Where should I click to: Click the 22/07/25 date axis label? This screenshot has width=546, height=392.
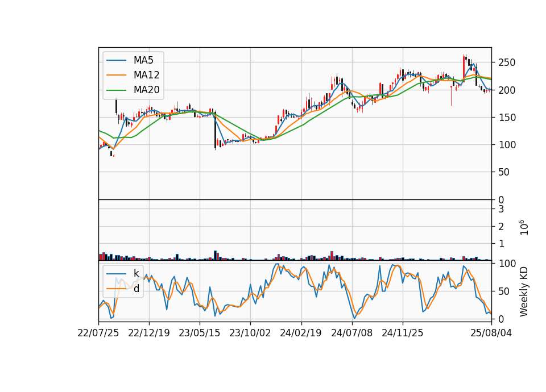[98, 333]
